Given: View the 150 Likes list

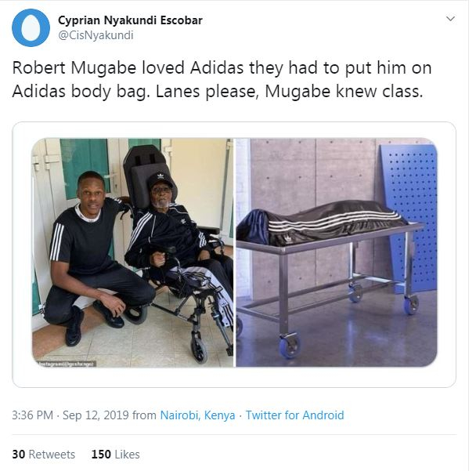Looking at the screenshot, I should tap(115, 455).
